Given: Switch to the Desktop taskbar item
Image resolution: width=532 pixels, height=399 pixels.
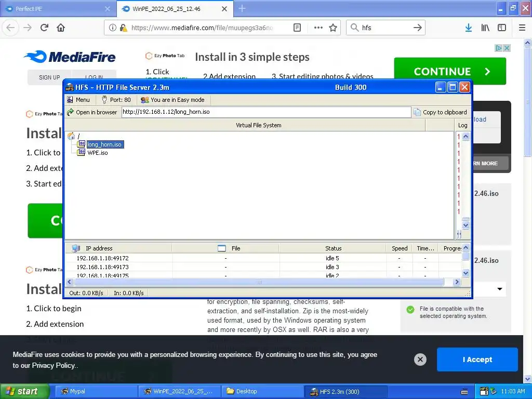Looking at the screenshot, I should coord(262,391).
